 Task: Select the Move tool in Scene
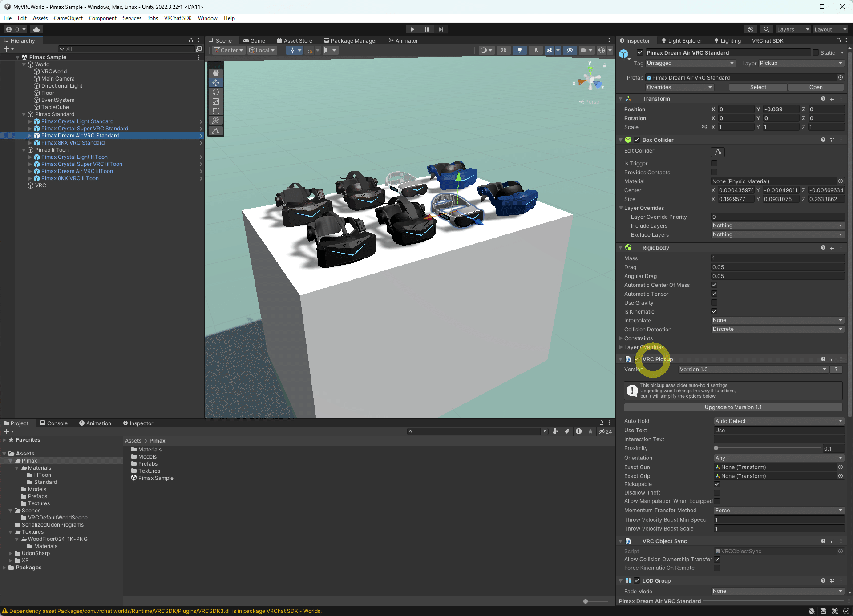pos(216,83)
